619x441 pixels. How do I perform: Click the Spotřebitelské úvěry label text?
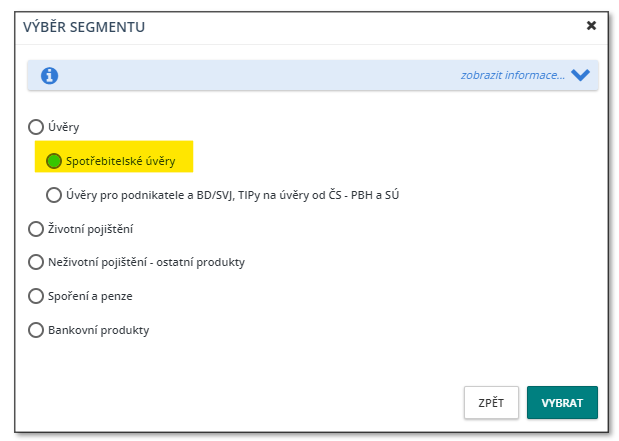click(120, 161)
